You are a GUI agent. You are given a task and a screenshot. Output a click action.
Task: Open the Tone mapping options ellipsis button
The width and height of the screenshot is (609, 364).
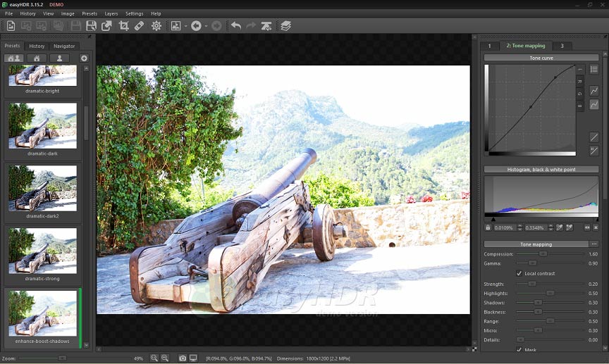click(594, 244)
